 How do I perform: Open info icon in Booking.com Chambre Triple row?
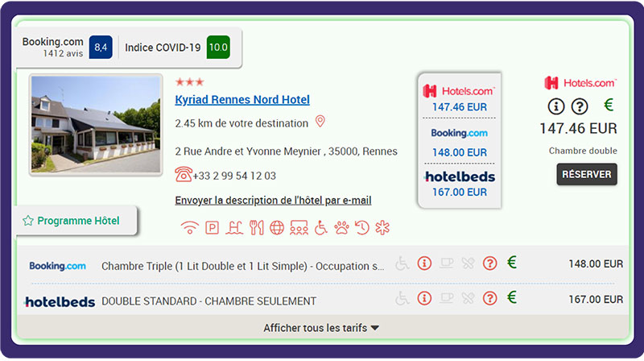pos(424,263)
